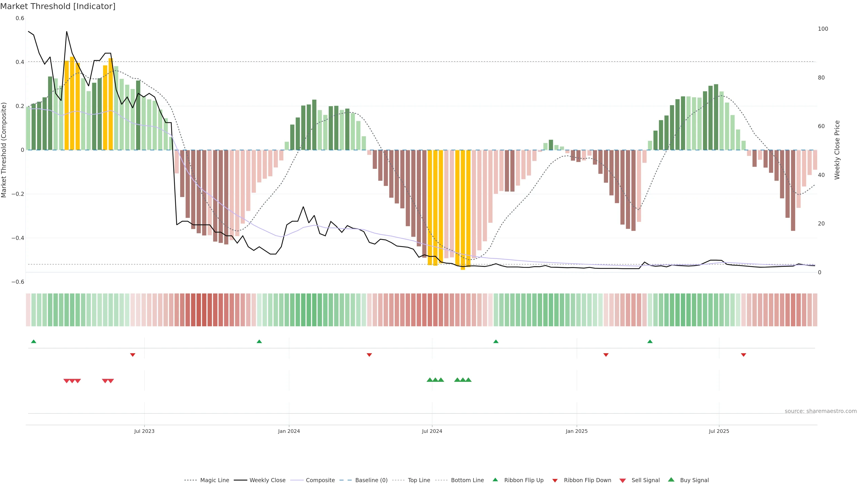Click the Market Threshold [Indicator] title
The image size is (868, 488).
58,6
